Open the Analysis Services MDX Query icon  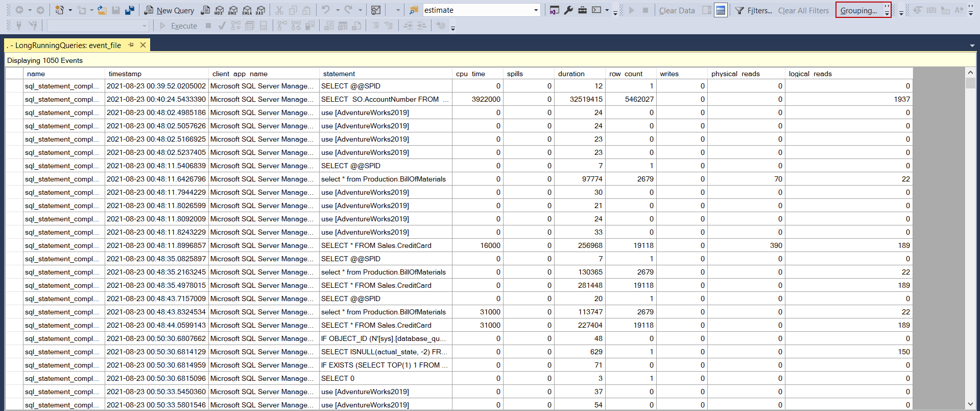click(x=219, y=10)
